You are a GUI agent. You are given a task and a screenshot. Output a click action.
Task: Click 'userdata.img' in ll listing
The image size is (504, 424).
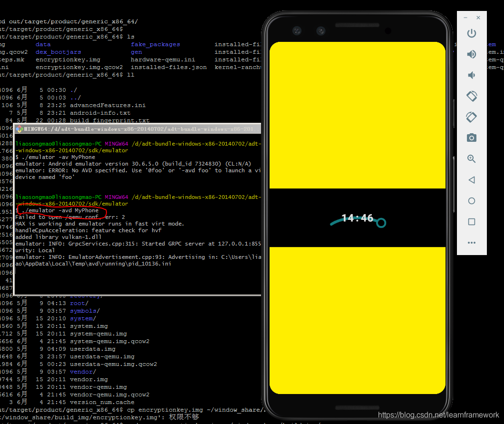[93, 349]
